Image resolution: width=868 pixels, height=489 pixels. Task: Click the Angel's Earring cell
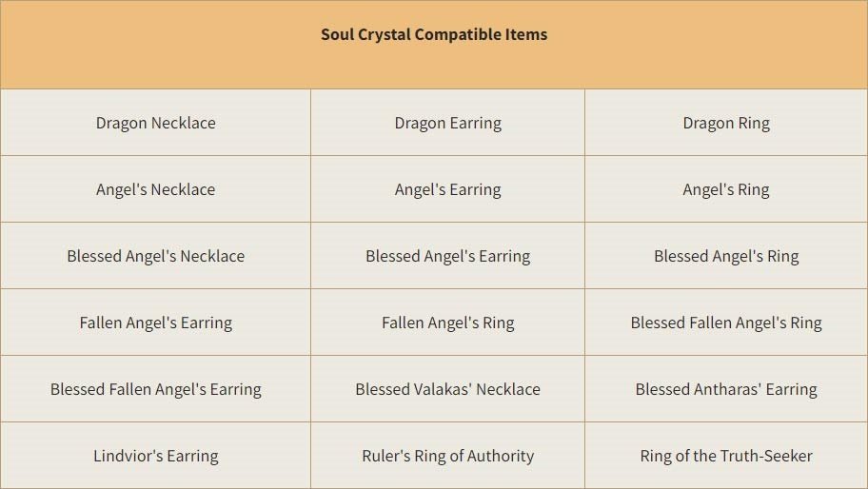tap(448, 189)
